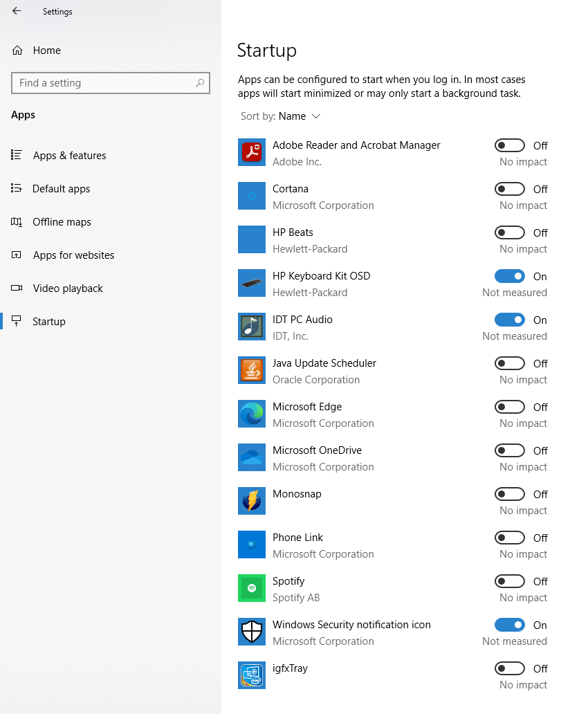The image size is (588, 714).
Task: Click the Apps for websites icon
Action: coord(17,255)
